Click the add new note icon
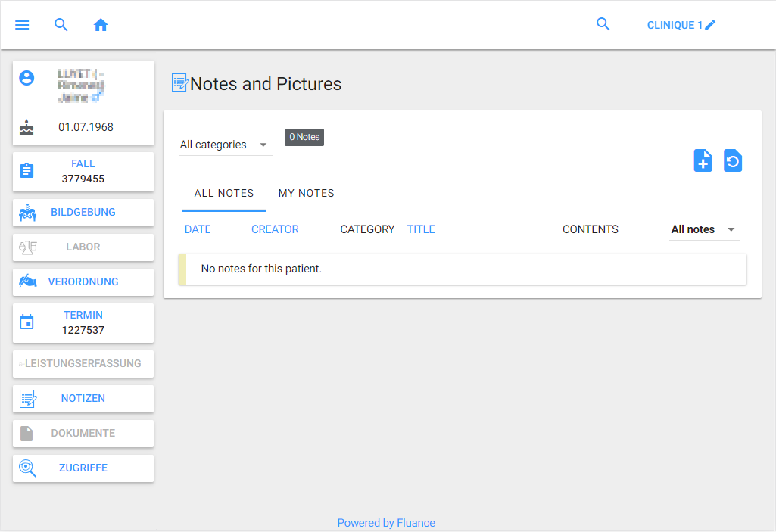 703,160
